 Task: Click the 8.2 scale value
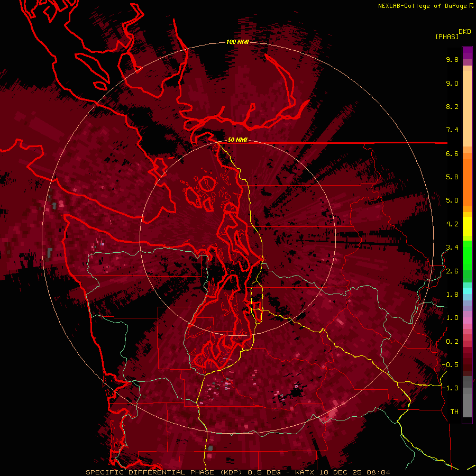(x=452, y=106)
